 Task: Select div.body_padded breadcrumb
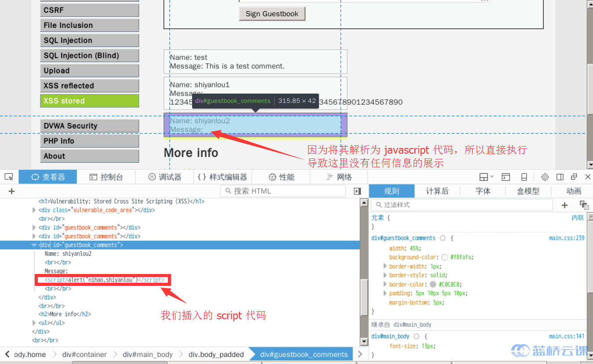coord(216,354)
